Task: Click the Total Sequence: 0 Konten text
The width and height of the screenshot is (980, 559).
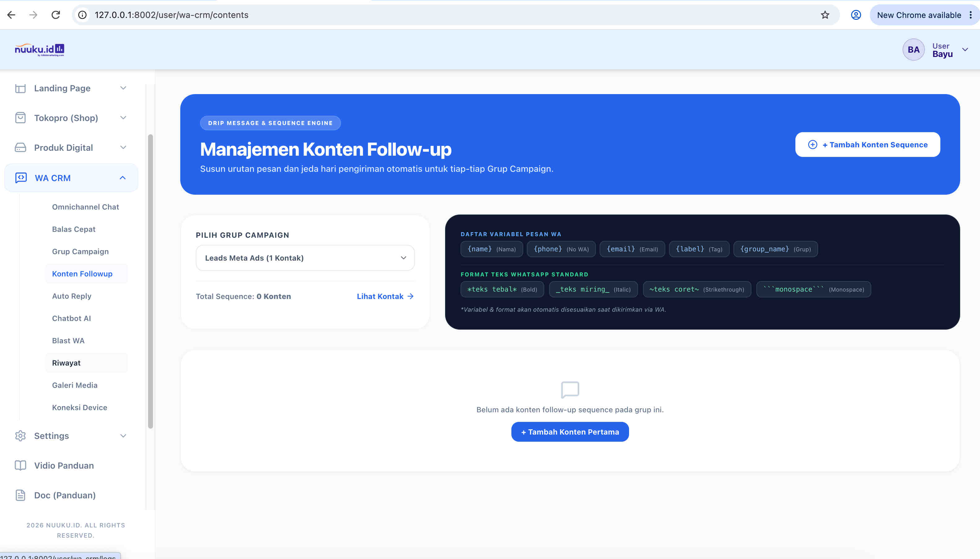Action: point(243,297)
